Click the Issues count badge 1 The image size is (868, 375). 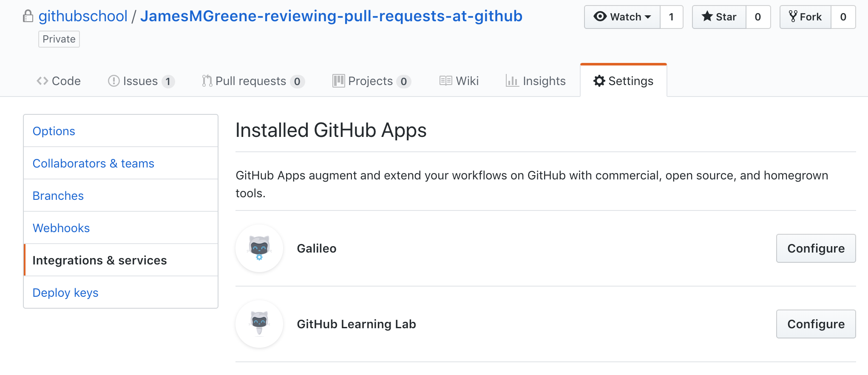168,81
